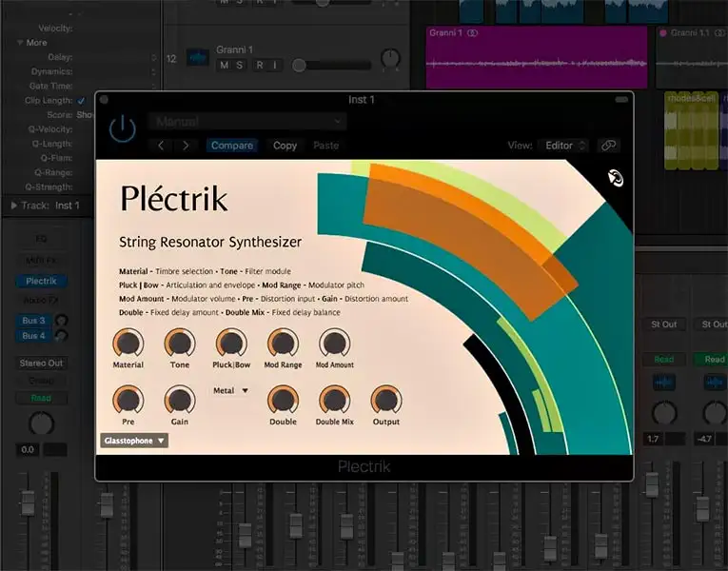This screenshot has width=728, height=571.
Task: Click the Copy button
Action: [285, 146]
